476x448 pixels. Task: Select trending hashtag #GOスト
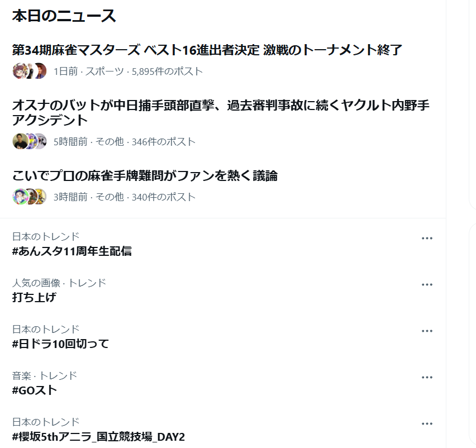point(35,390)
